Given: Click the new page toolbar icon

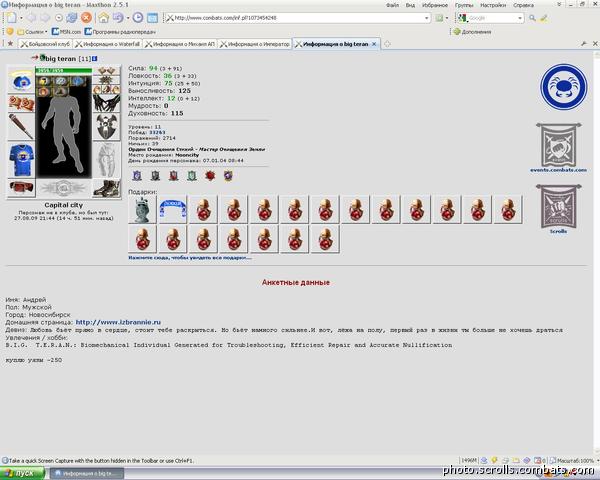Looking at the screenshot, I should tap(11, 18).
